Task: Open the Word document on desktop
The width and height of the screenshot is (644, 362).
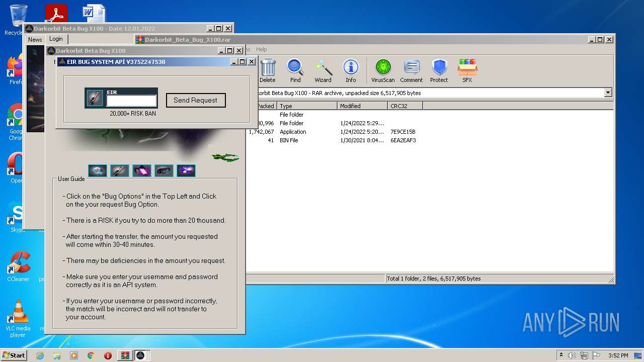Action: coord(94,14)
